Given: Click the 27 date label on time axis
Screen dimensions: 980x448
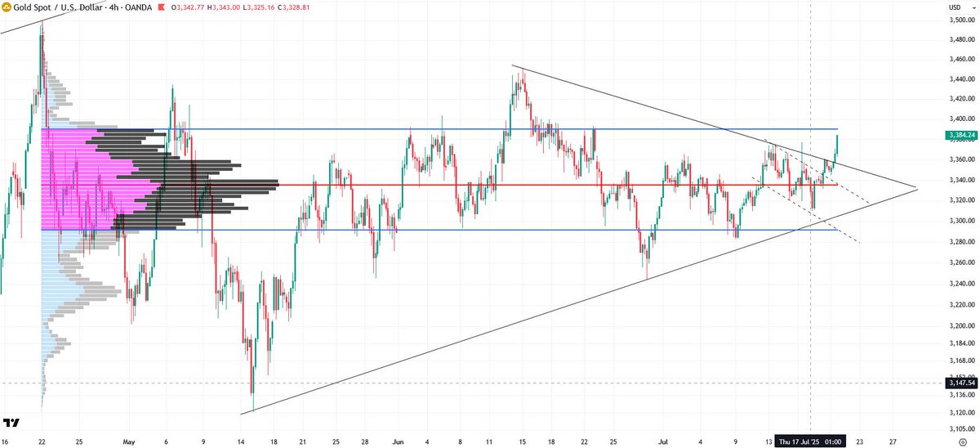Looking at the screenshot, I should coord(893,441).
